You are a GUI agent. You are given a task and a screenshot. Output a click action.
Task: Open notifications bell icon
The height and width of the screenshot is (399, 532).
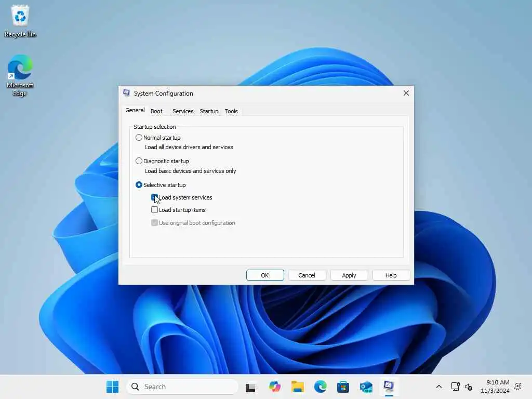pos(518,387)
